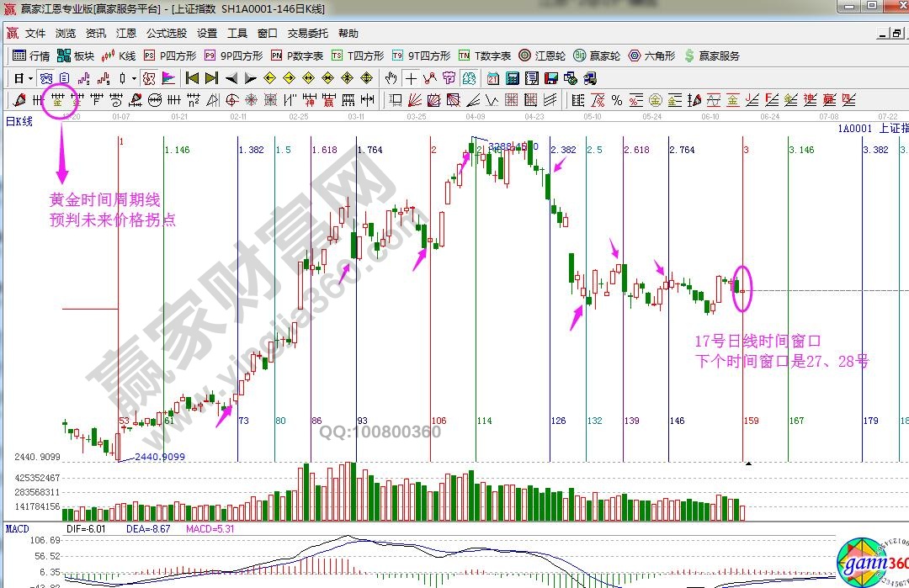Open the 六角形 hexagon chart

click(651, 56)
